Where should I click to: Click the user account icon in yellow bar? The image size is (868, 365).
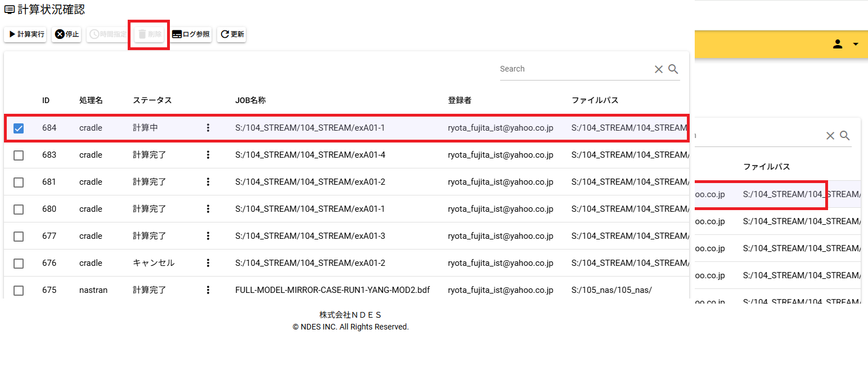(838, 44)
